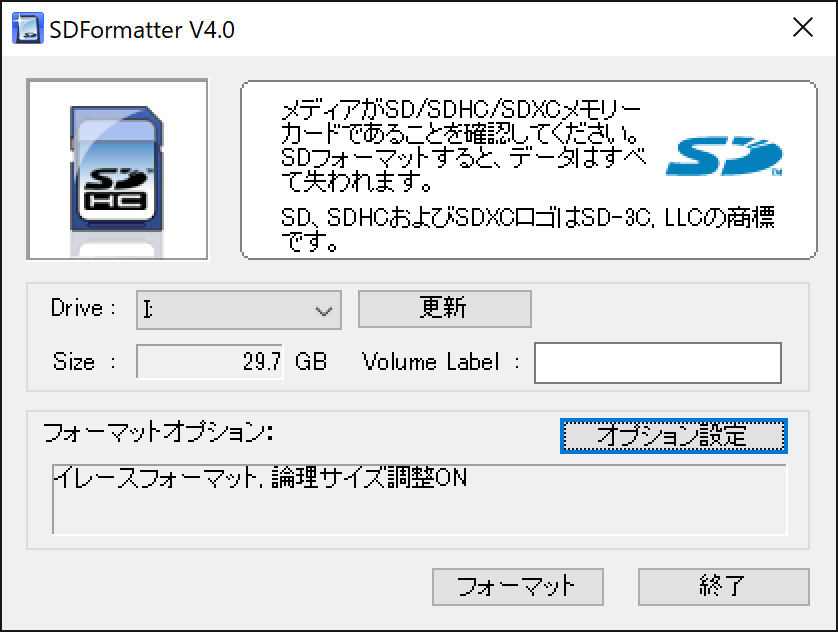Viewport: 838px width, 632px height.
Task: Click the GB unit label
Action: pos(311,362)
